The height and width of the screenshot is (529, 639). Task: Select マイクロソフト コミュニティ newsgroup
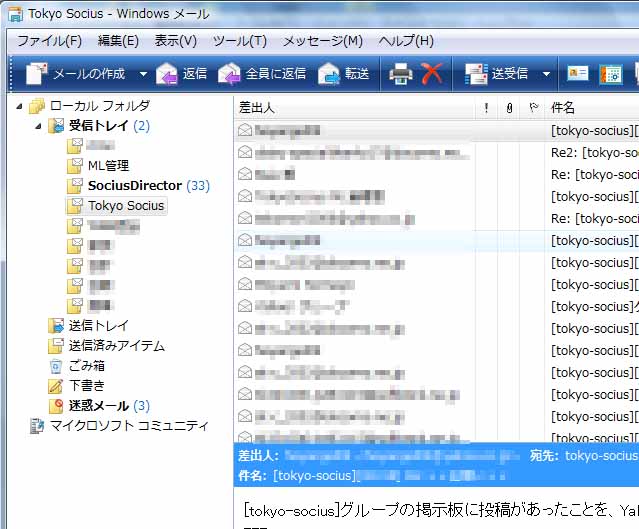tap(129, 425)
